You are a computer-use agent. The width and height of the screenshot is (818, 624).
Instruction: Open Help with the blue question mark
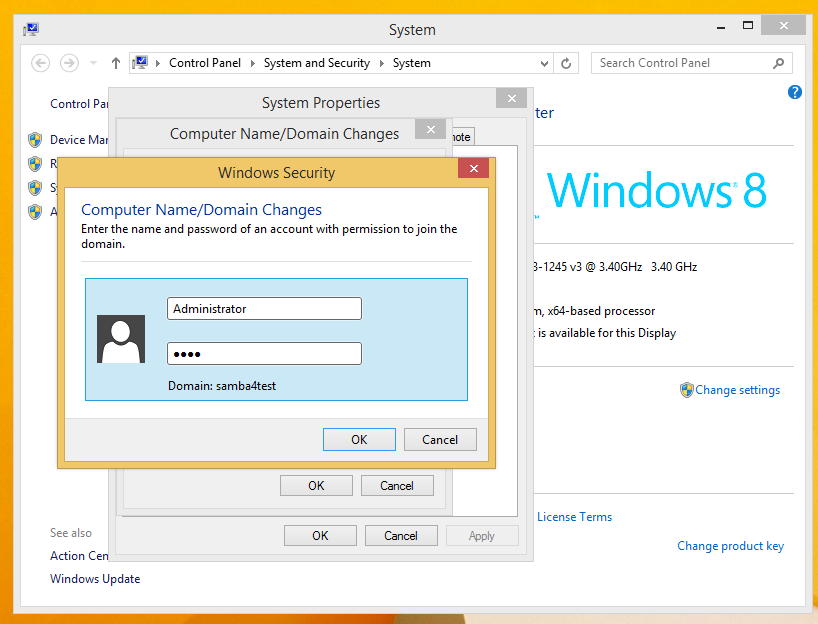[x=795, y=92]
